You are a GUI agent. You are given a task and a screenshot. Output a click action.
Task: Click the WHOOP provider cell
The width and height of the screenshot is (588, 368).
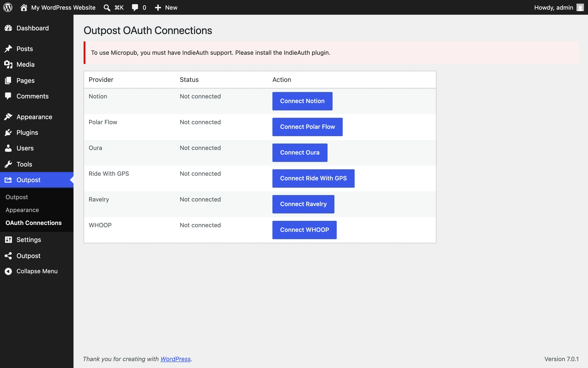(100, 225)
